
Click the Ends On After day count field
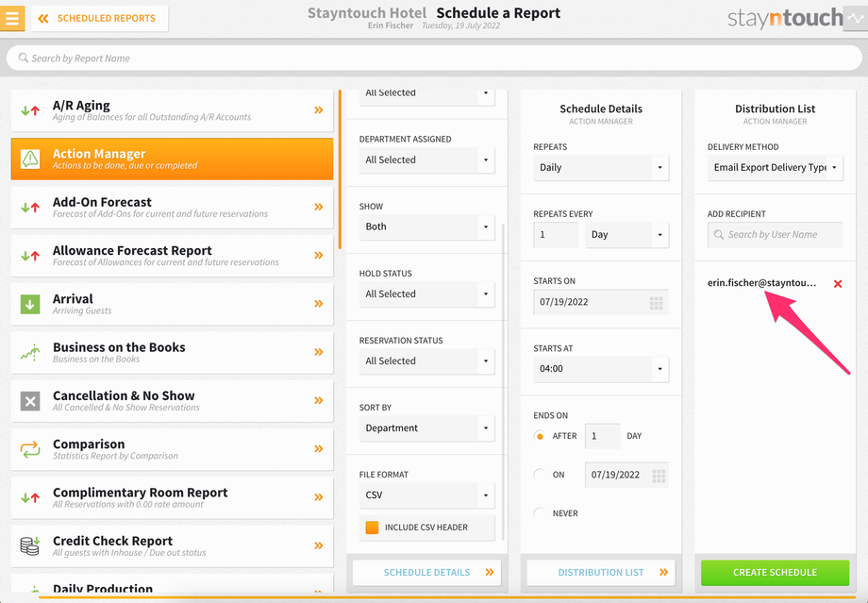[603, 436]
